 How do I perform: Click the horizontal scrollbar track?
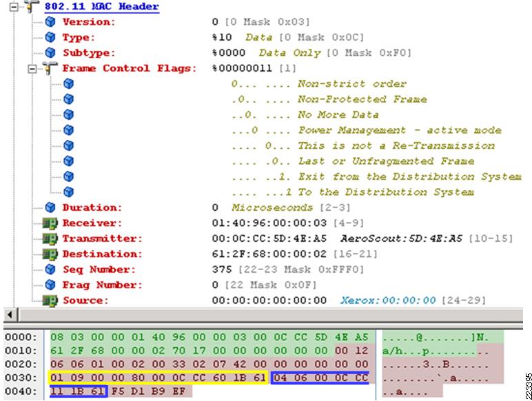pyautogui.click(x=270, y=315)
